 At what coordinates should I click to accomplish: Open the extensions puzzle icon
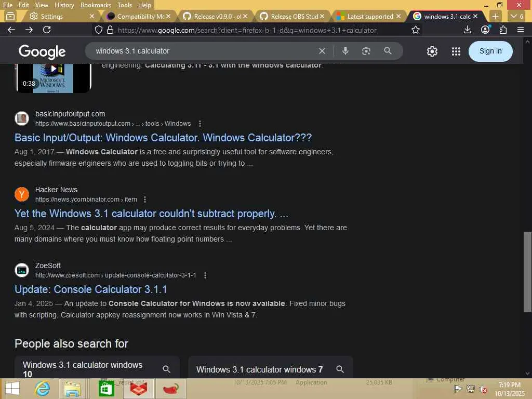503,30
